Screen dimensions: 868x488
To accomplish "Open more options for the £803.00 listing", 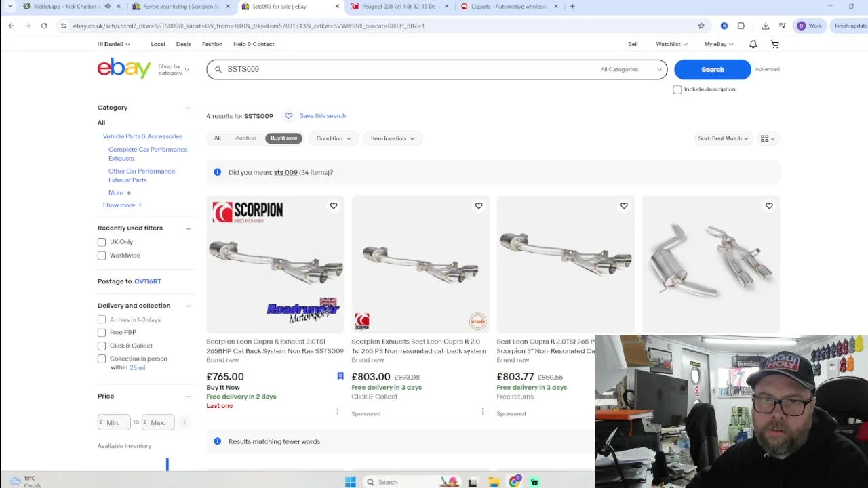I will pyautogui.click(x=482, y=411).
